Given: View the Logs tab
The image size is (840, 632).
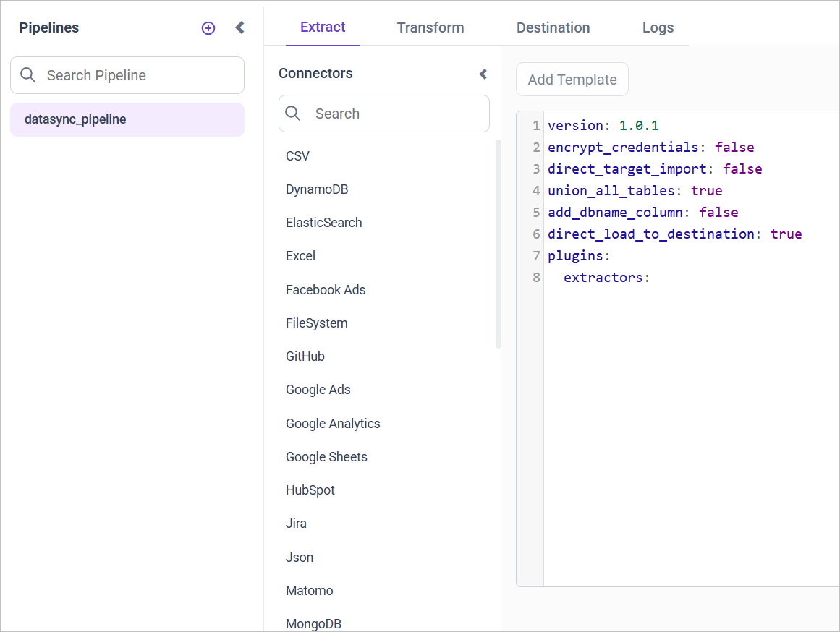Looking at the screenshot, I should (x=658, y=27).
